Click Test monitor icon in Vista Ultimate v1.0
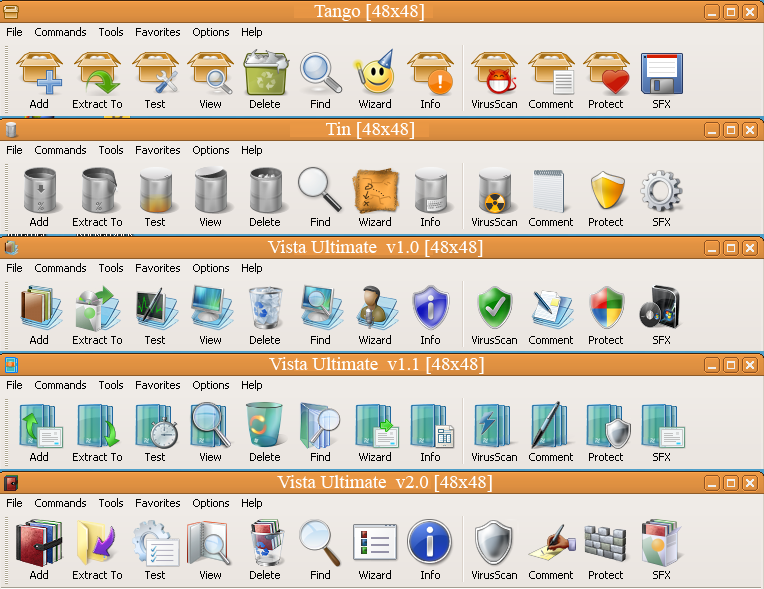764x589 pixels. (157, 308)
